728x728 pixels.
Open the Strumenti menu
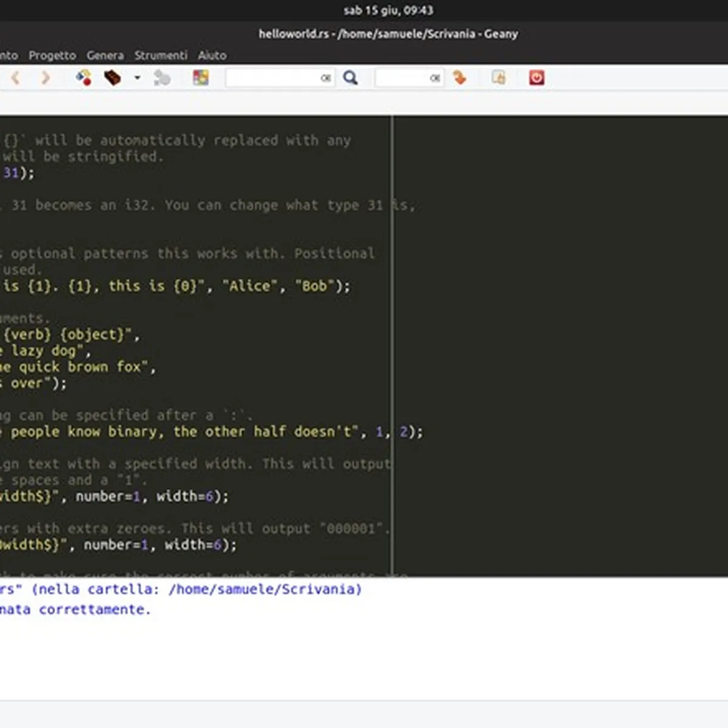pos(161,55)
